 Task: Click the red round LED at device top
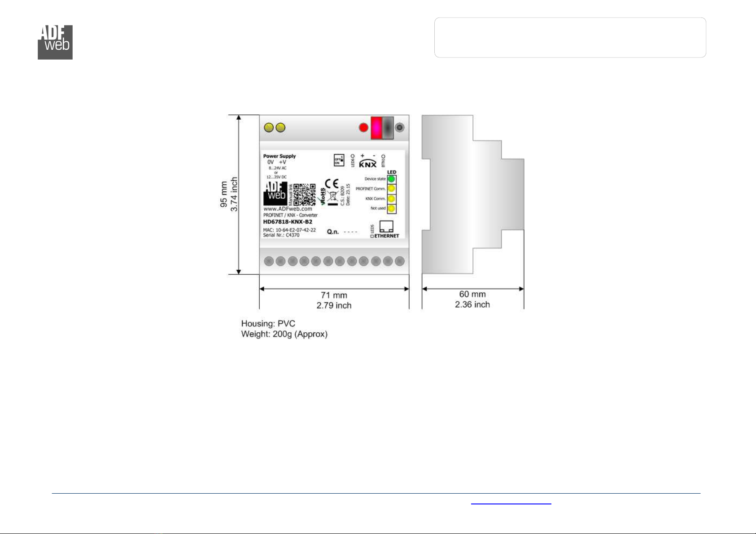(x=364, y=128)
